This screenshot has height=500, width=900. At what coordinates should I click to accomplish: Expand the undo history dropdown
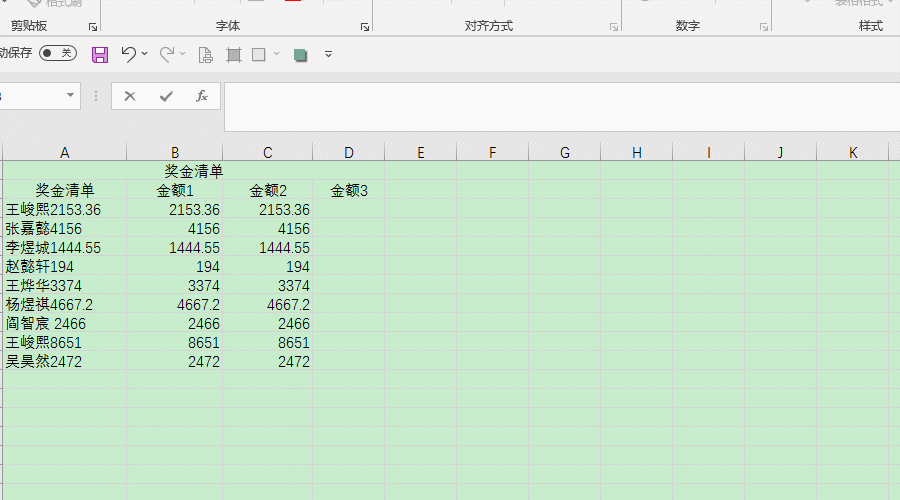tap(145, 54)
